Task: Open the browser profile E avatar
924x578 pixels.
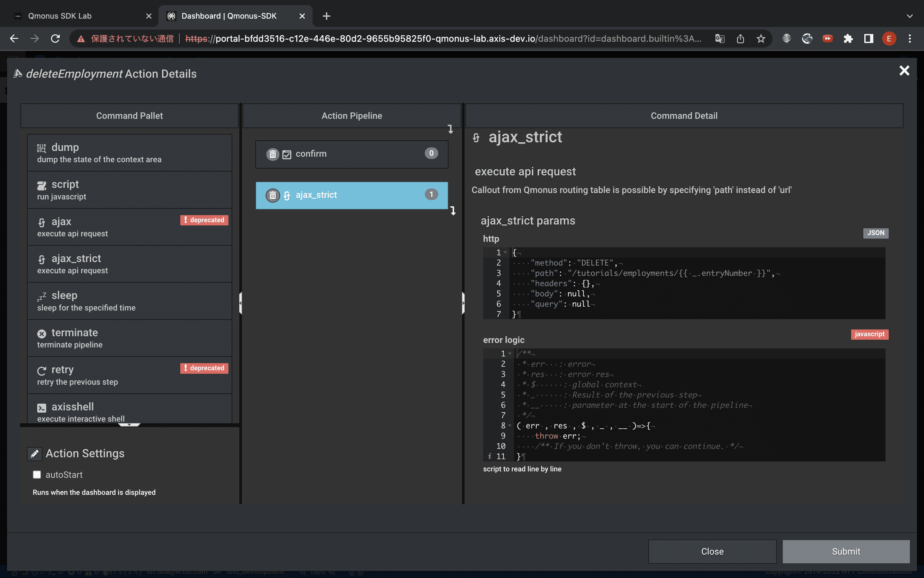Action: [x=889, y=39]
